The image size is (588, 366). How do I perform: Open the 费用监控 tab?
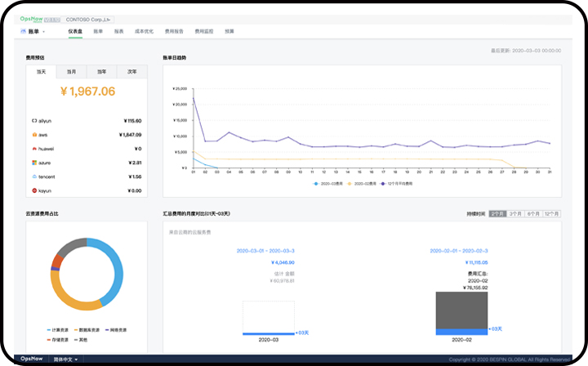[x=204, y=32]
